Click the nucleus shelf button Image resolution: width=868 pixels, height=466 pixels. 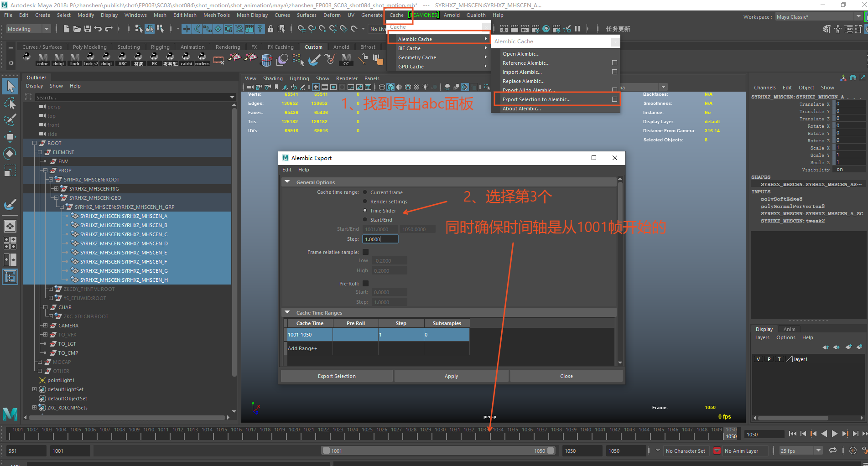coord(202,59)
